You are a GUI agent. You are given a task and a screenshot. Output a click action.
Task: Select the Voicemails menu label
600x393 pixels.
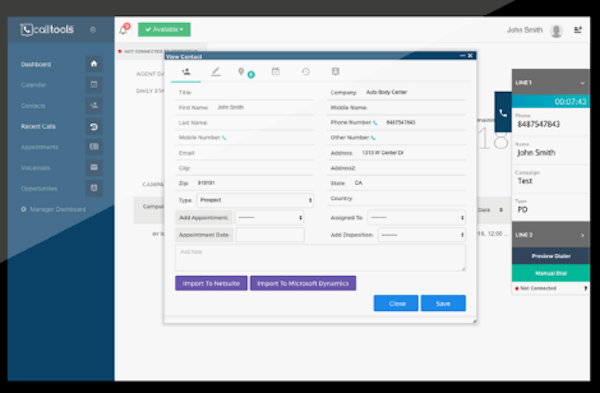pos(35,168)
